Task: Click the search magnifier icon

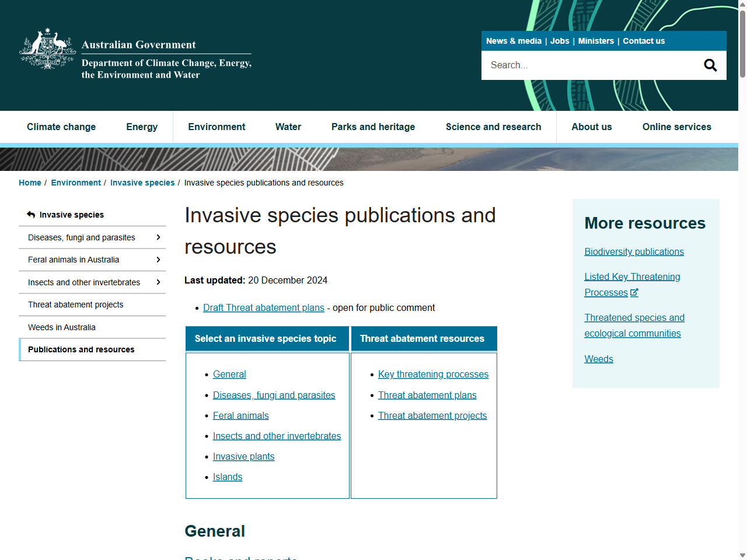Action: click(710, 65)
